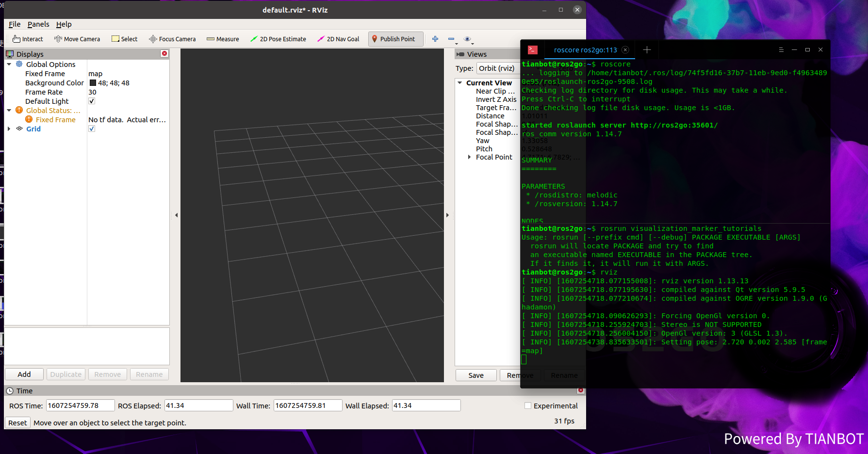Click the Displays panel monitor icon
The height and width of the screenshot is (454, 868).
tap(10, 54)
